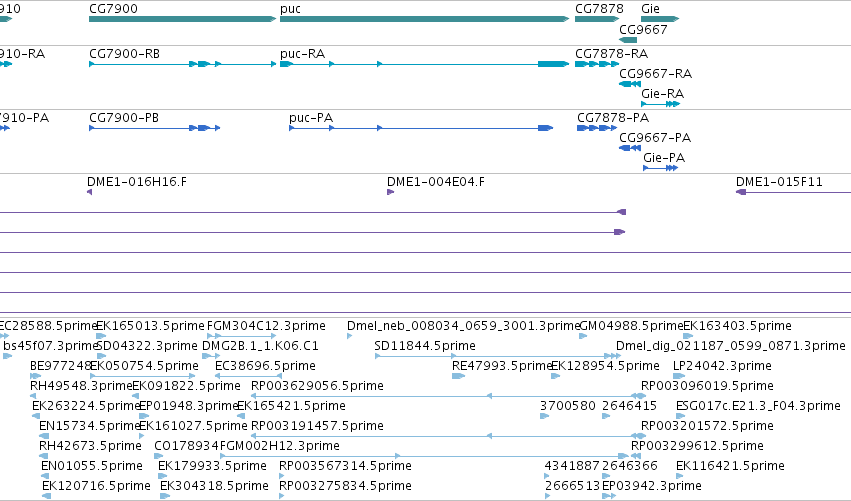Click the RP003191457.5prime label

pyautogui.click(x=317, y=426)
